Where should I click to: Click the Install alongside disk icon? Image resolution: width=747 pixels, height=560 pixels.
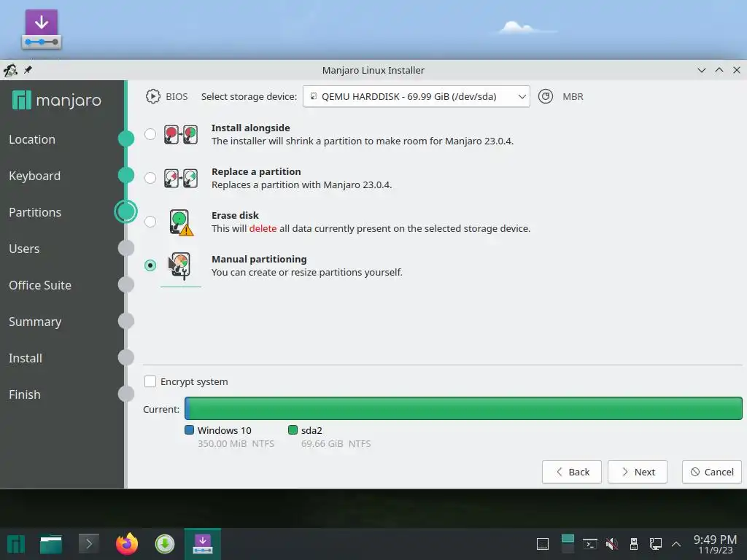tap(181, 135)
